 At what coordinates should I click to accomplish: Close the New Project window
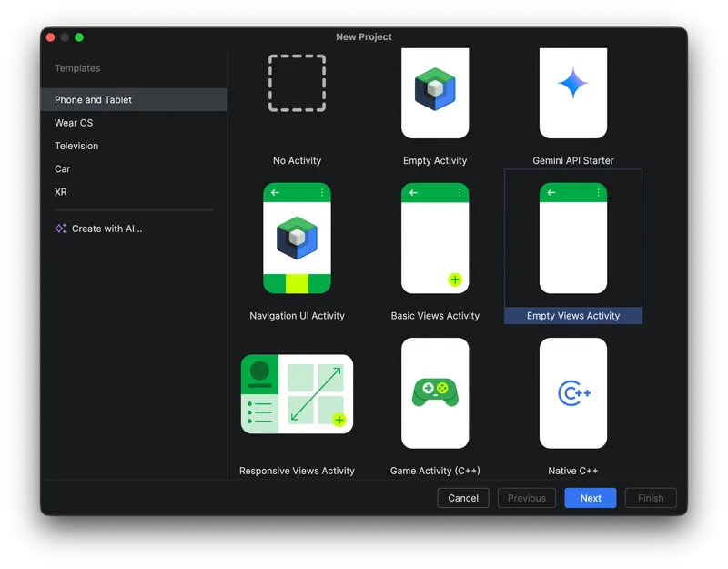[x=51, y=37]
